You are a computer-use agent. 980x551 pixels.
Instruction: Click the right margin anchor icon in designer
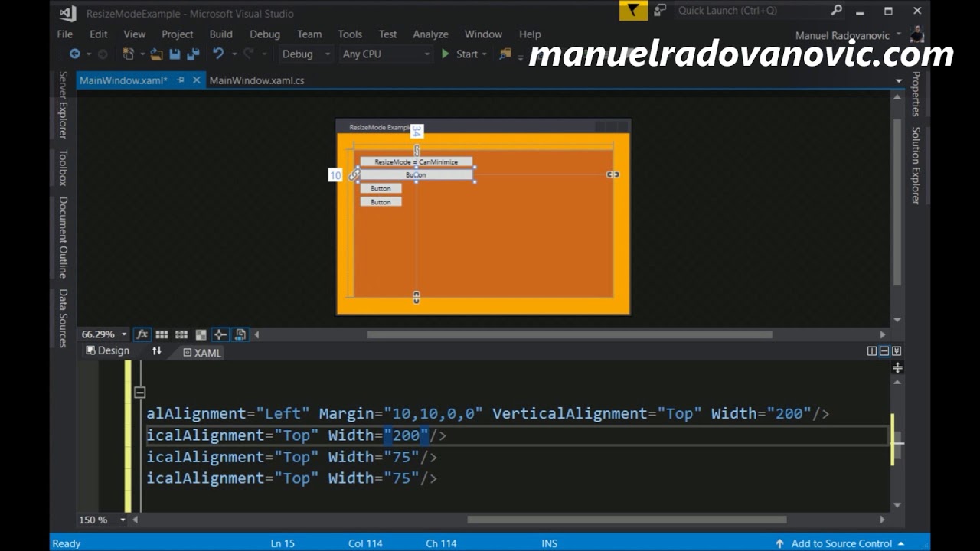pyautogui.click(x=613, y=174)
